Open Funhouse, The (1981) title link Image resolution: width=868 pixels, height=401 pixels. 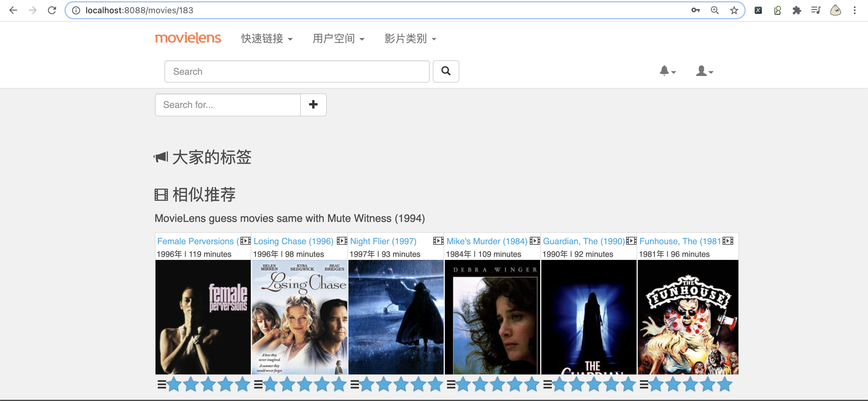[x=680, y=241]
